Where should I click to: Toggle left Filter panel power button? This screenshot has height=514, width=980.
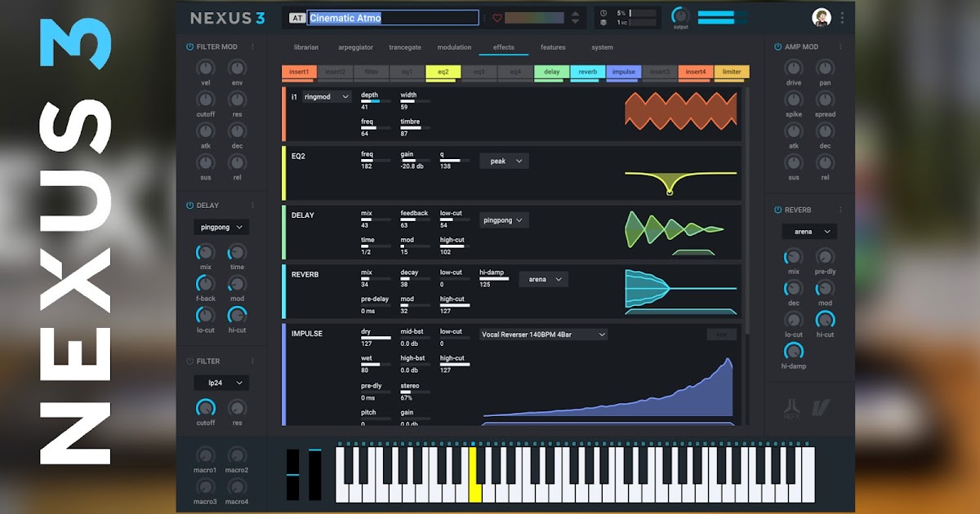(x=190, y=361)
